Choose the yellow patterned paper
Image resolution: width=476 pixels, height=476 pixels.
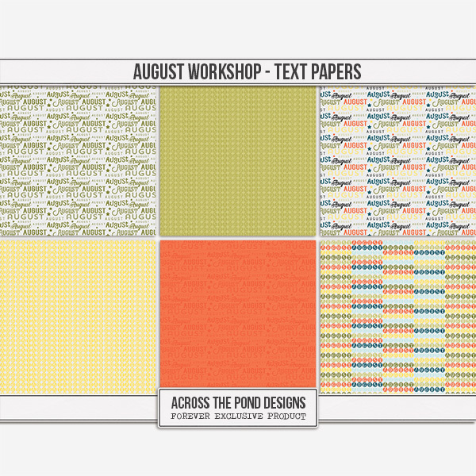point(78,316)
